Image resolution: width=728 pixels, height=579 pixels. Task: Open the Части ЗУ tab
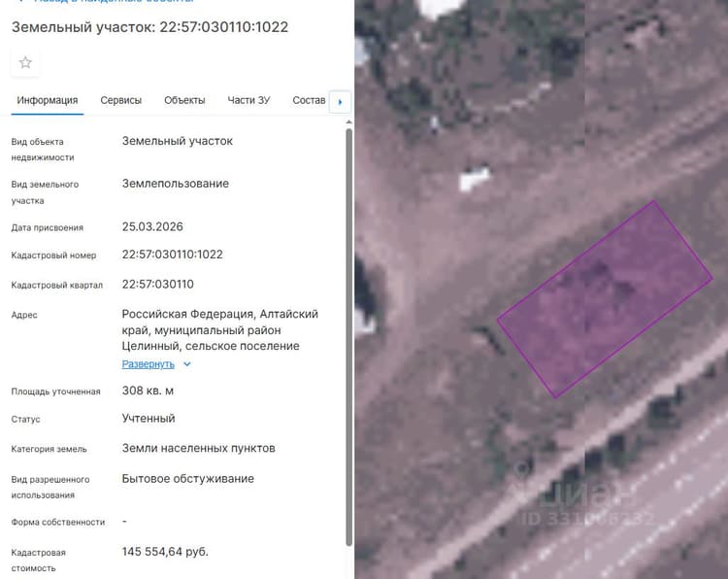pyautogui.click(x=248, y=100)
